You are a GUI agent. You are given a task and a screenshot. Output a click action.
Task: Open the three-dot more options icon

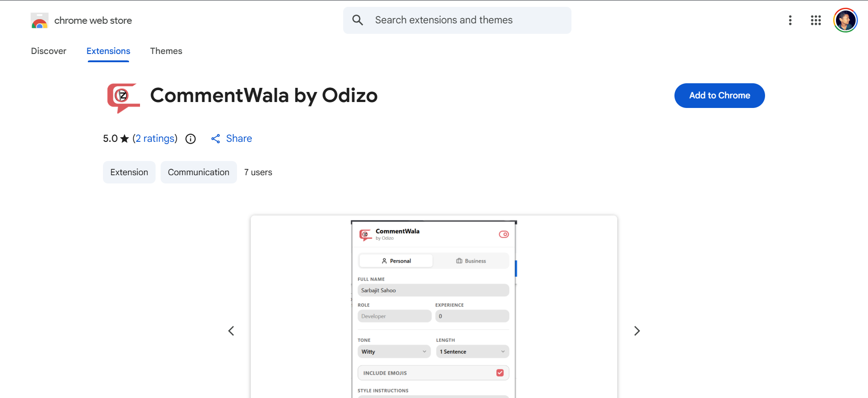[790, 20]
